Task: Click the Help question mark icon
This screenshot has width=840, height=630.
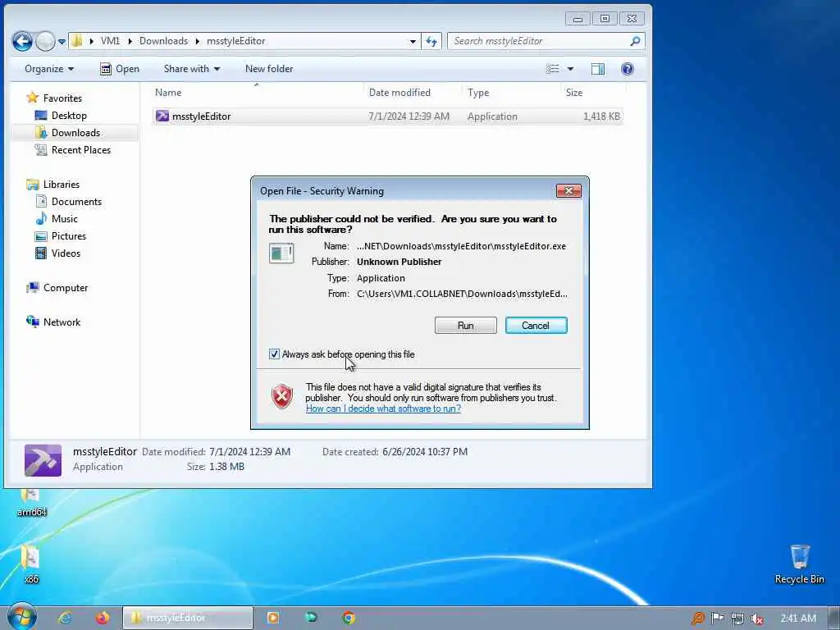Action: 627,69
